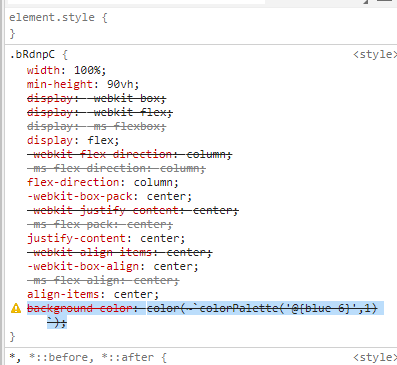Click the closing brace of .bRdnpC rule
The image size is (397, 365).
tap(12, 336)
